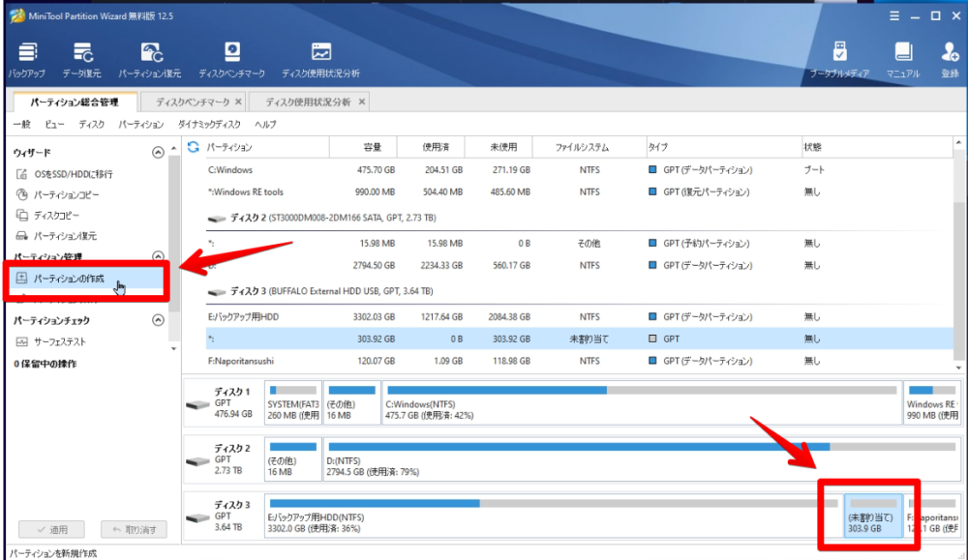Viewport: 968px width, 560px height.
Task: Open the マニュアル manual
Action: 903,60
